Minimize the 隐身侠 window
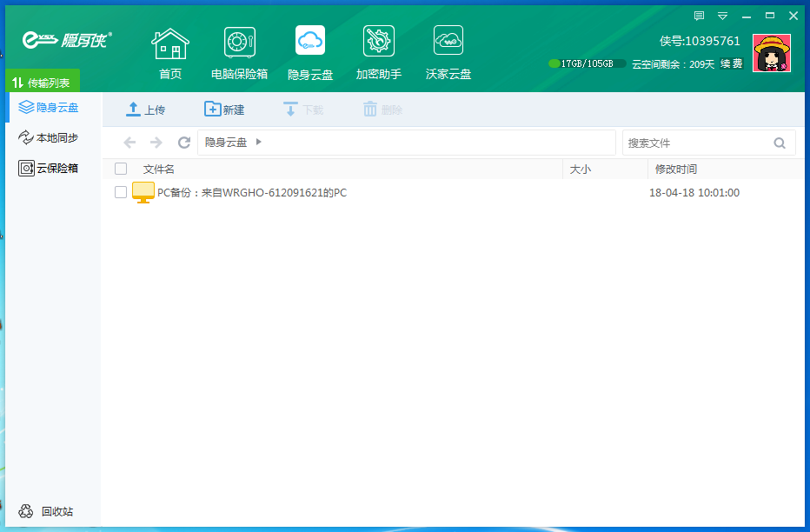Viewport: 810px width, 532px height. pyautogui.click(x=747, y=16)
